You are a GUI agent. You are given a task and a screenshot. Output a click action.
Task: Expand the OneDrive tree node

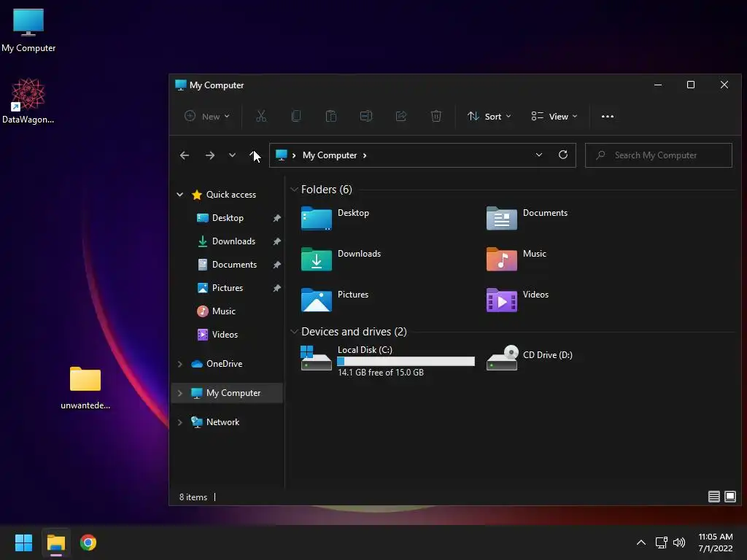[x=179, y=364]
